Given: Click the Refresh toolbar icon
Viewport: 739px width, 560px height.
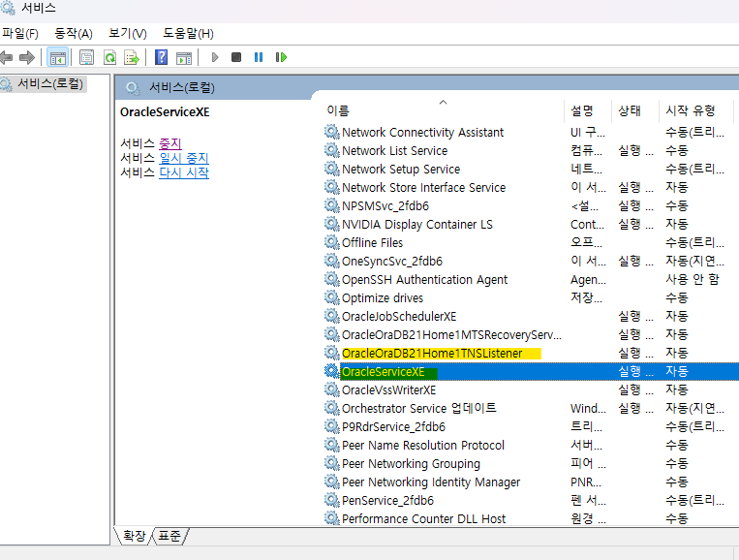Looking at the screenshot, I should tap(109, 57).
